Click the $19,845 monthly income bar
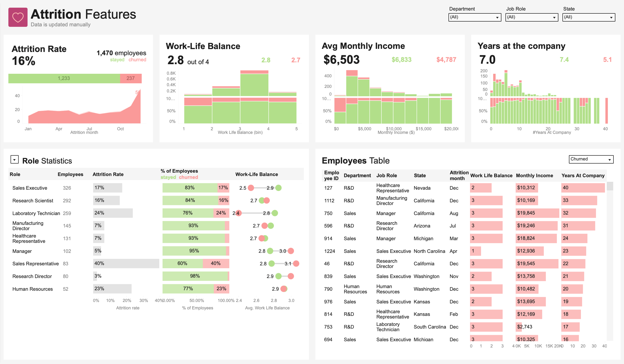Image resolution: width=624 pixels, height=364 pixels. pos(537,213)
